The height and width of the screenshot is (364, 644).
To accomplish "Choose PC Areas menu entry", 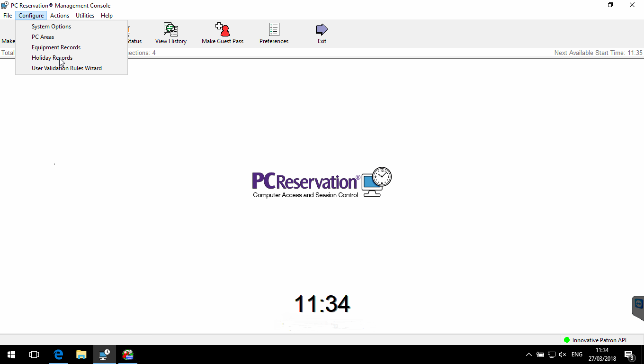I will point(72,37).
